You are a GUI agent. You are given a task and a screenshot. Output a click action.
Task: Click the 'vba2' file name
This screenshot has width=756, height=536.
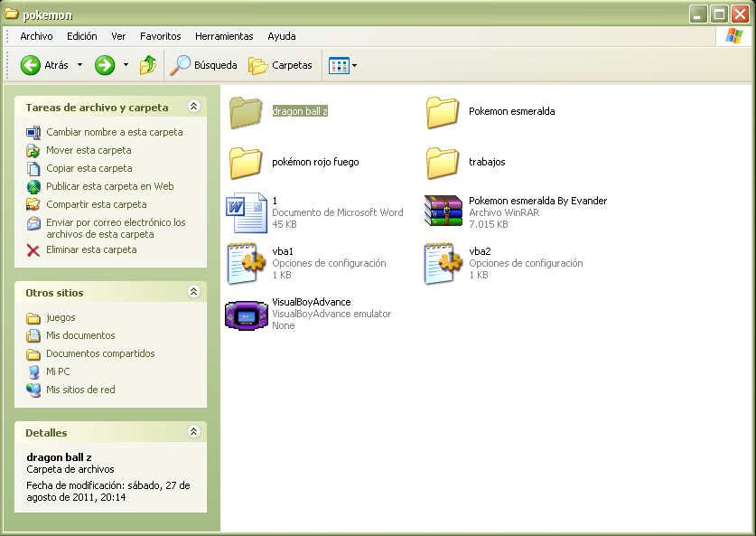[x=480, y=251]
